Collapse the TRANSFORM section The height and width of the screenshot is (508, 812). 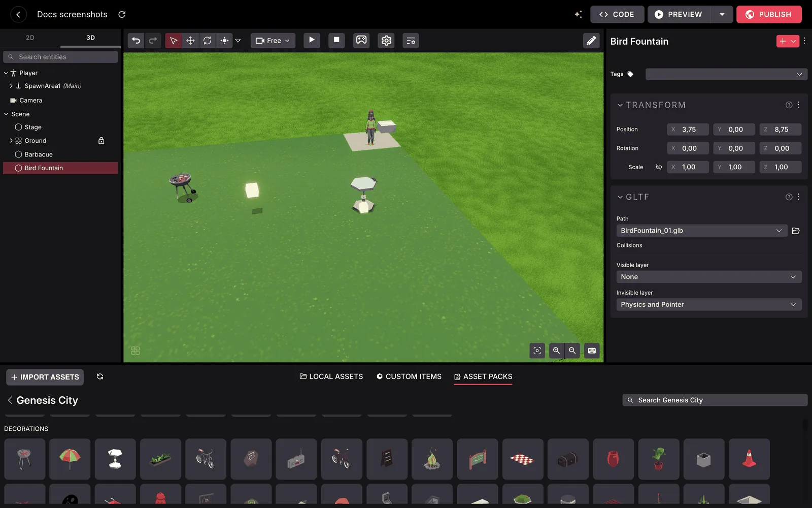click(x=620, y=105)
